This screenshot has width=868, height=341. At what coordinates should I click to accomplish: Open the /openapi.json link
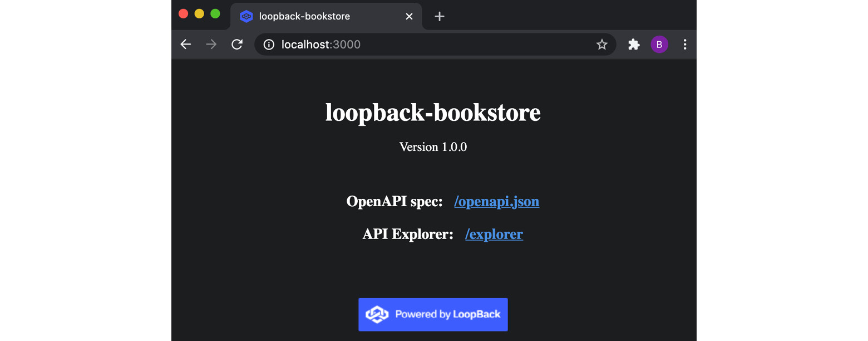(496, 202)
